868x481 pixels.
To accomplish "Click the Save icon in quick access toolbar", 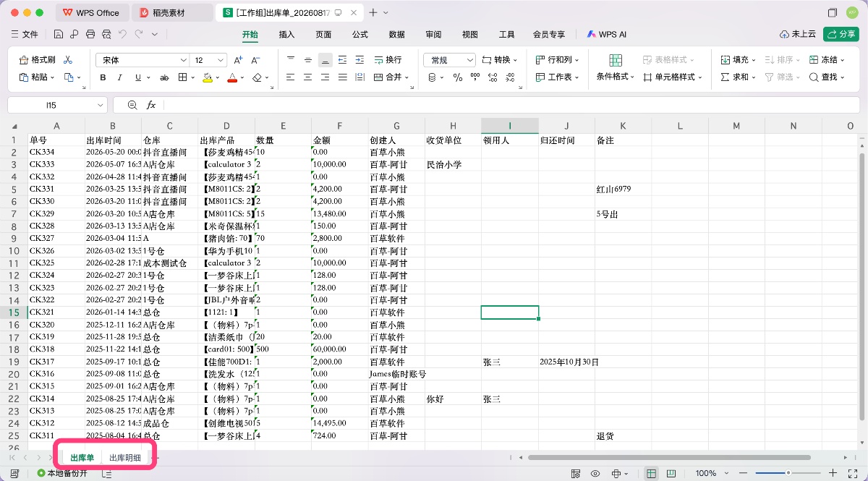I will pyautogui.click(x=58, y=34).
